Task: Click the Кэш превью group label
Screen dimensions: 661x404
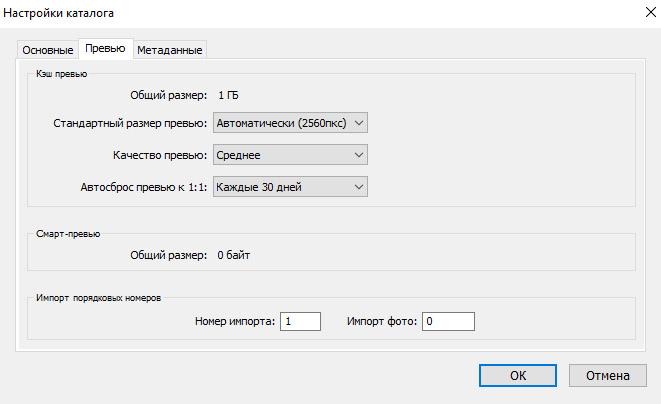Action: click(x=62, y=74)
